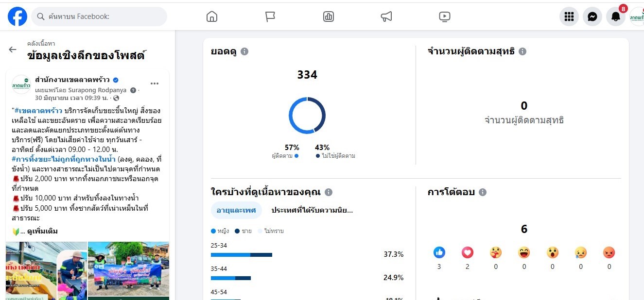Switch to ประเทศที่ได้รับความนิยม tab
The height and width of the screenshot is (300, 644).
coord(312,210)
